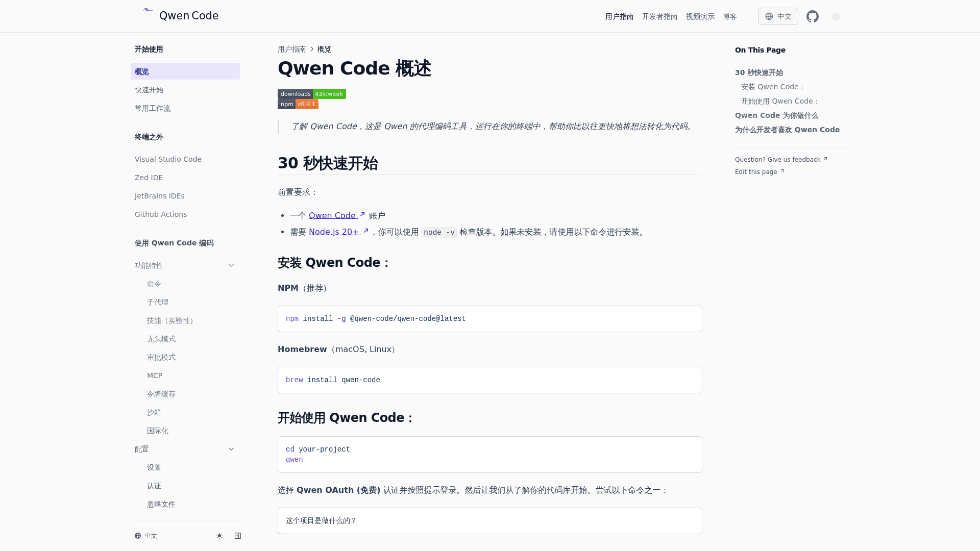Image resolution: width=980 pixels, height=551 pixels.
Task: Click the circular theme button beside GitHub icon
Action: 836,16
